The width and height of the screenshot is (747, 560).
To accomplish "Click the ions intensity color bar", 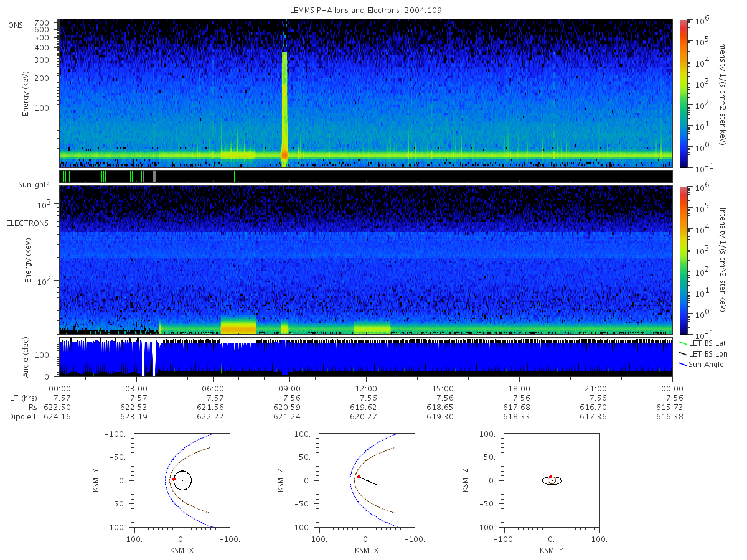I will point(683,93).
